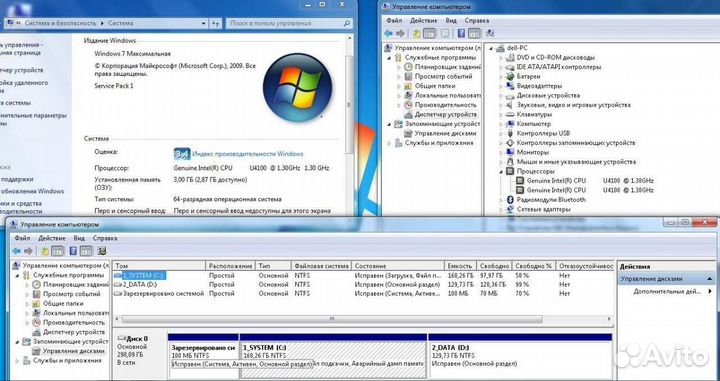
Task: Select Радиомодули Bluetooth device category
Action: tap(551, 200)
